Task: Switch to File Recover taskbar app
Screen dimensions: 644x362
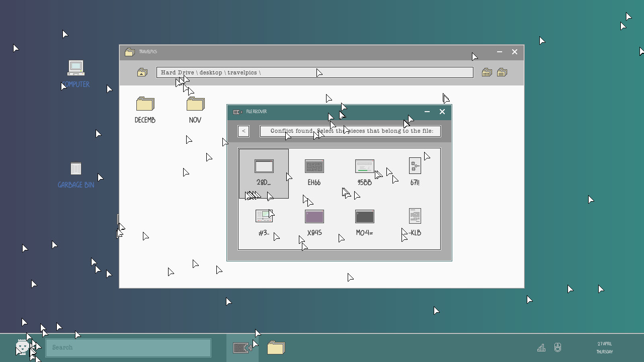Action: tap(243, 347)
